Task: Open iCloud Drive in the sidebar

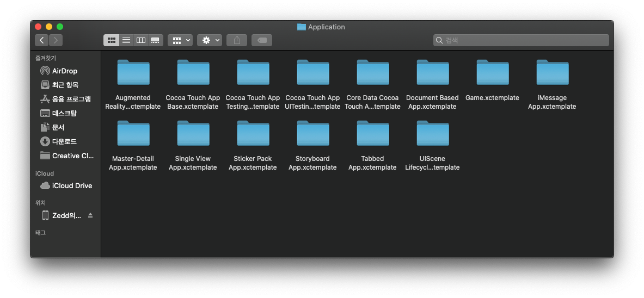Action: (x=66, y=185)
